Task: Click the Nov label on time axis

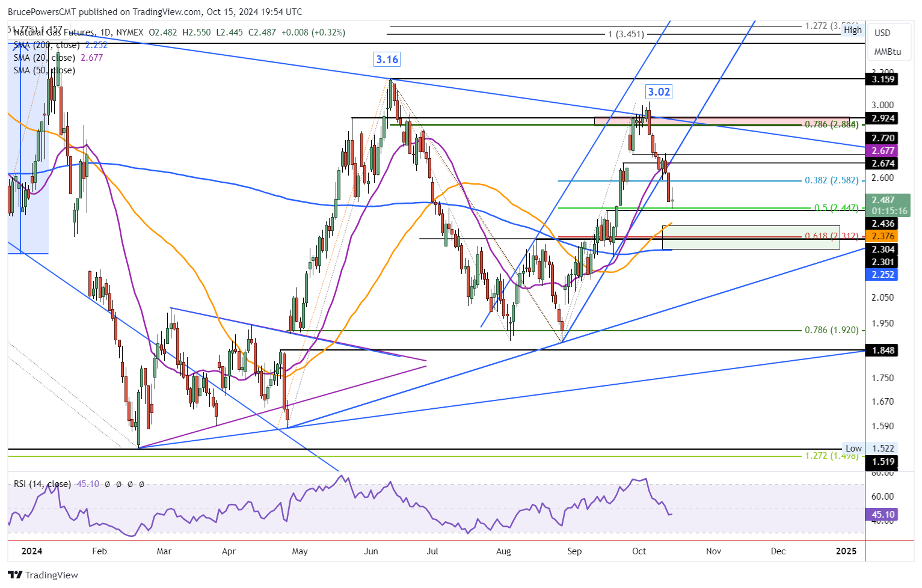Action: point(713,551)
